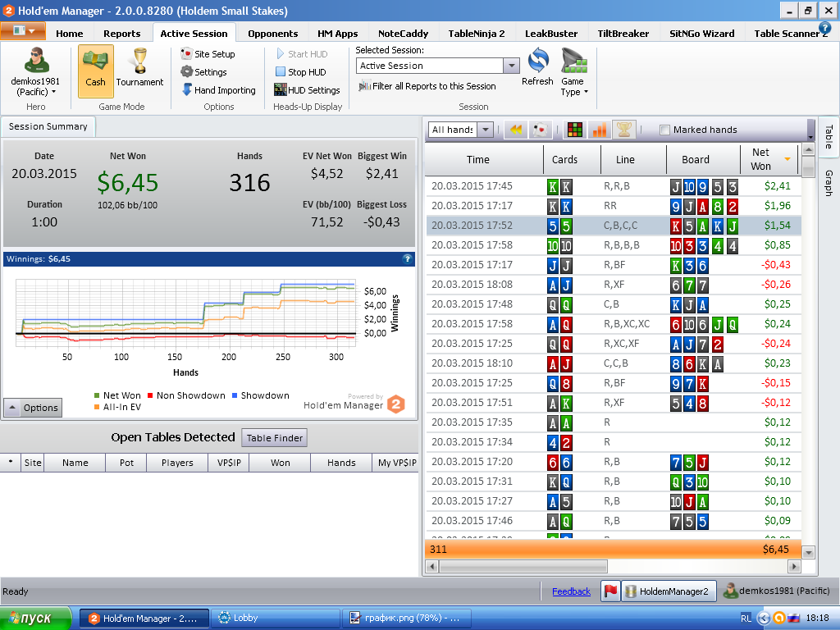Click the Table Finder button
The image size is (840, 630).
point(274,438)
